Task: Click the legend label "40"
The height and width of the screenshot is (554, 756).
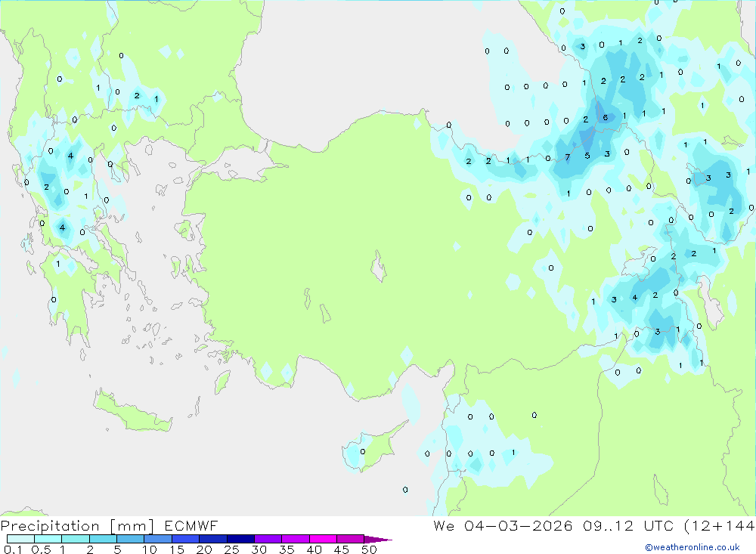Action: pyautogui.click(x=314, y=549)
